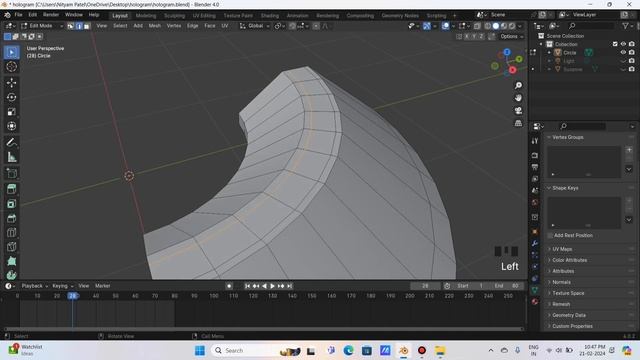The height and width of the screenshot is (360, 640).
Task: Click the current frame marker 28
Action: [x=73, y=296]
